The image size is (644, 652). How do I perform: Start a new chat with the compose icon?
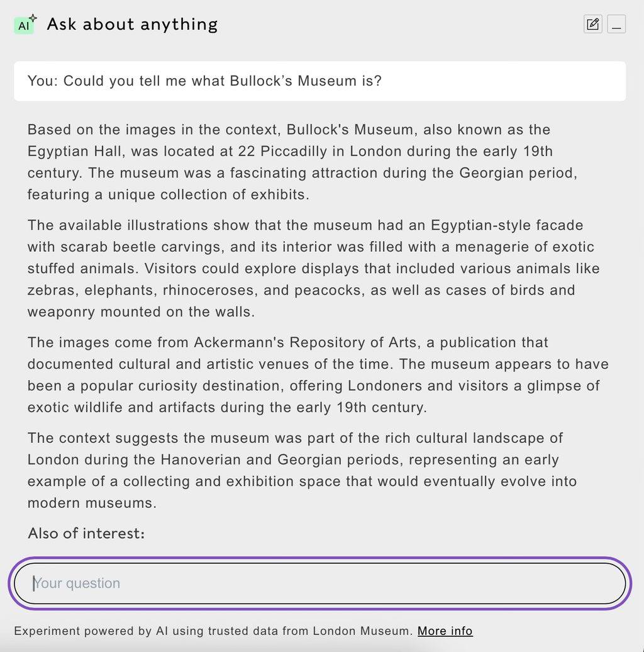click(x=592, y=25)
